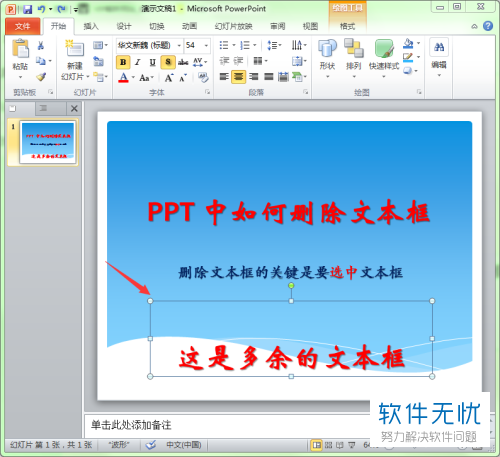Viewport: 500px width, 457px height.
Task: Toggle Bold formatting
Action: pyautogui.click(x=123, y=62)
